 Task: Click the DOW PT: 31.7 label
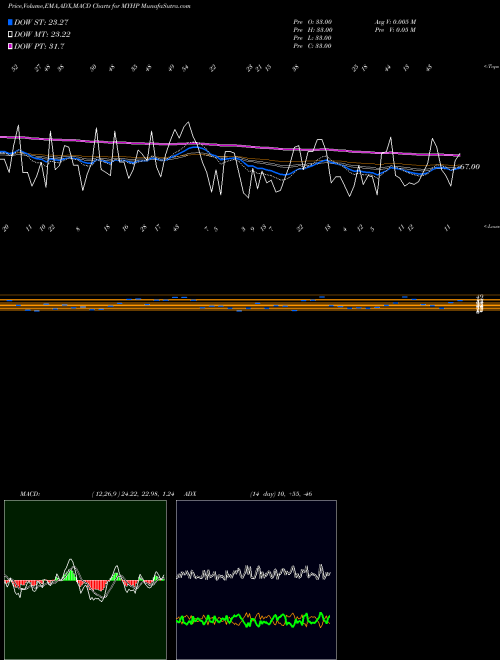[39, 47]
